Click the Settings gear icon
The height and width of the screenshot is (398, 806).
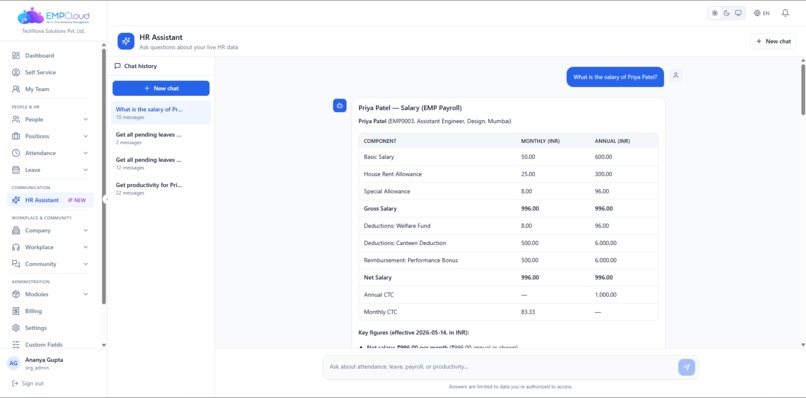tap(16, 328)
